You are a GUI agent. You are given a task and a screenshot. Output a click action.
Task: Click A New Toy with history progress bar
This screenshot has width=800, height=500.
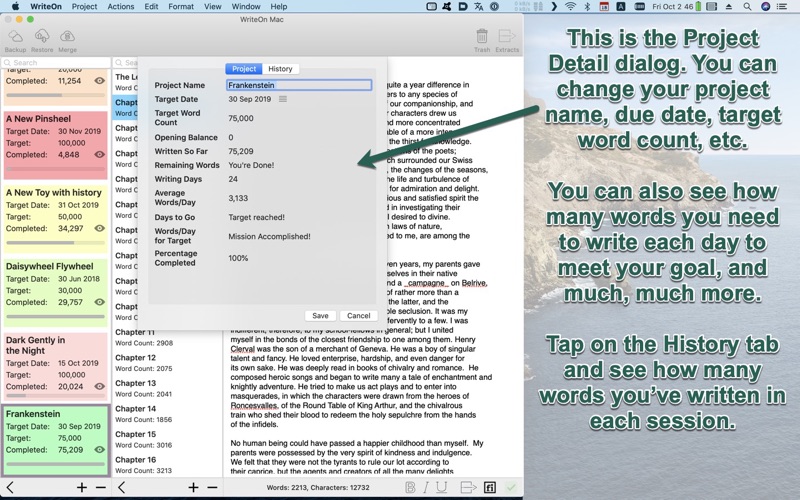55,242
